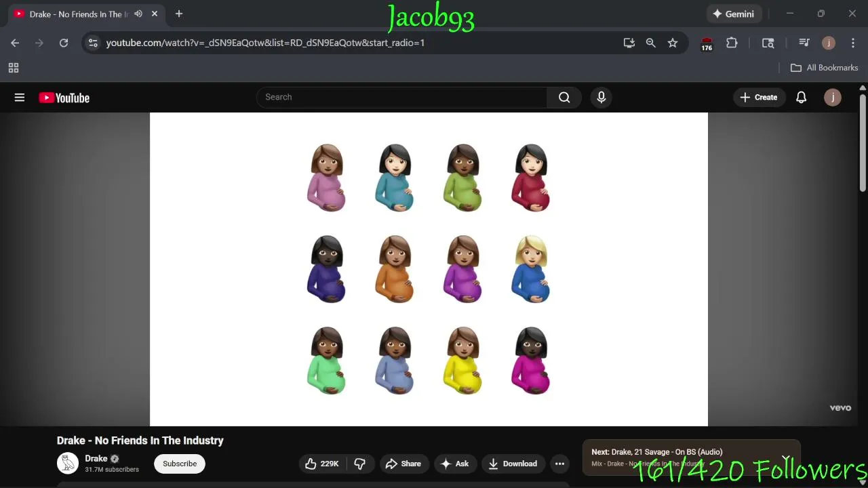Click '31.7M subscribers' text
The height and width of the screenshot is (488, 868).
[112, 470]
